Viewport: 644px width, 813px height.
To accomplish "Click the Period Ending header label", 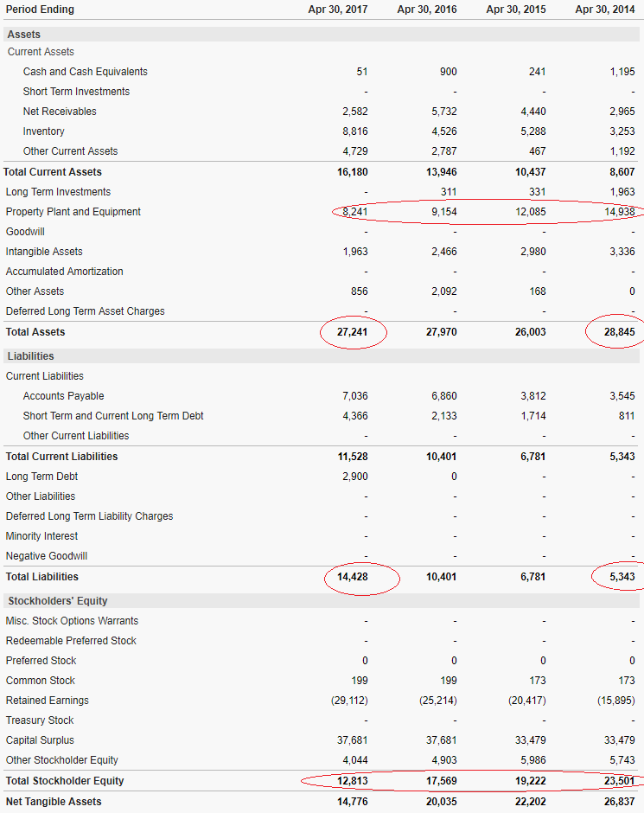I will point(40,10).
